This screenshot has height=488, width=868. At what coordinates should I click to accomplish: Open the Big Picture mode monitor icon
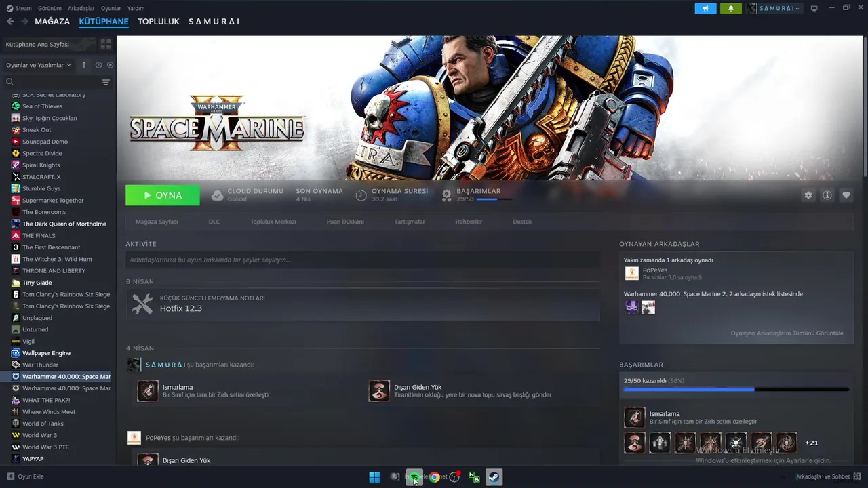(x=814, y=8)
